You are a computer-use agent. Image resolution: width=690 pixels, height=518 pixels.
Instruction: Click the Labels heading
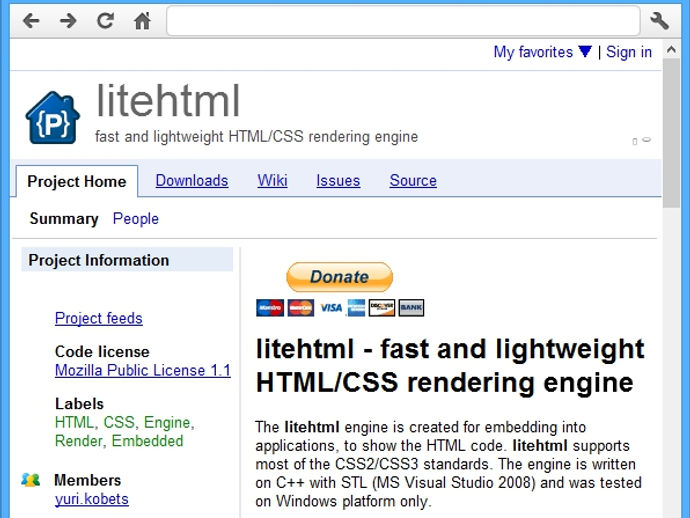point(79,404)
